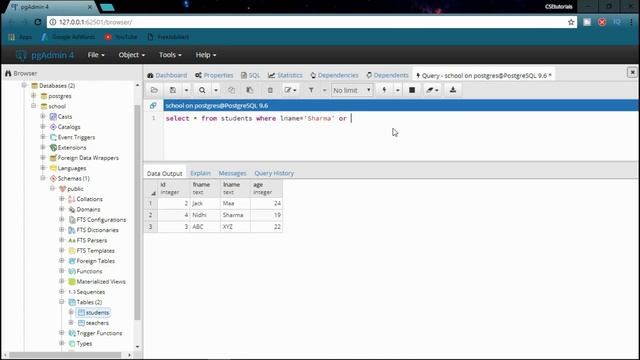Click the Copy icon in toolbar
The width and height of the screenshot is (640, 360).
click(231, 90)
